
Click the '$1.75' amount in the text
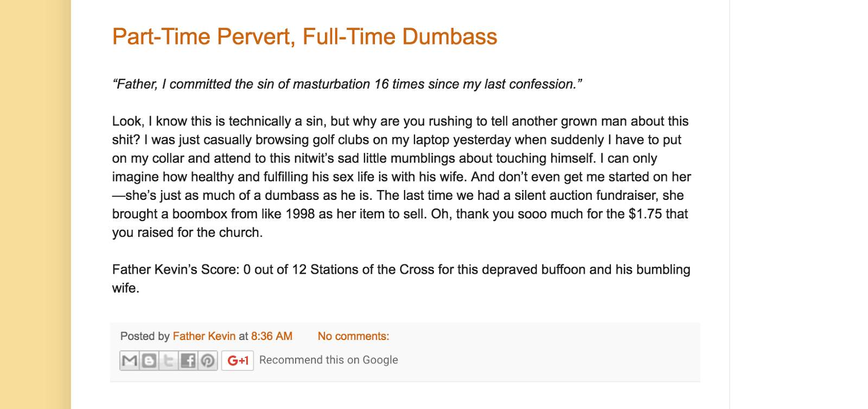point(645,214)
